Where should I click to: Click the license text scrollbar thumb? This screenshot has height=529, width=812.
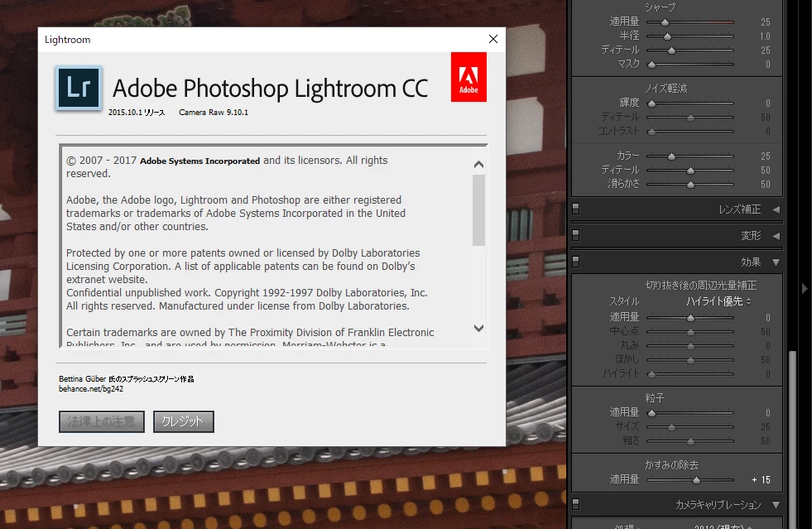(479, 209)
